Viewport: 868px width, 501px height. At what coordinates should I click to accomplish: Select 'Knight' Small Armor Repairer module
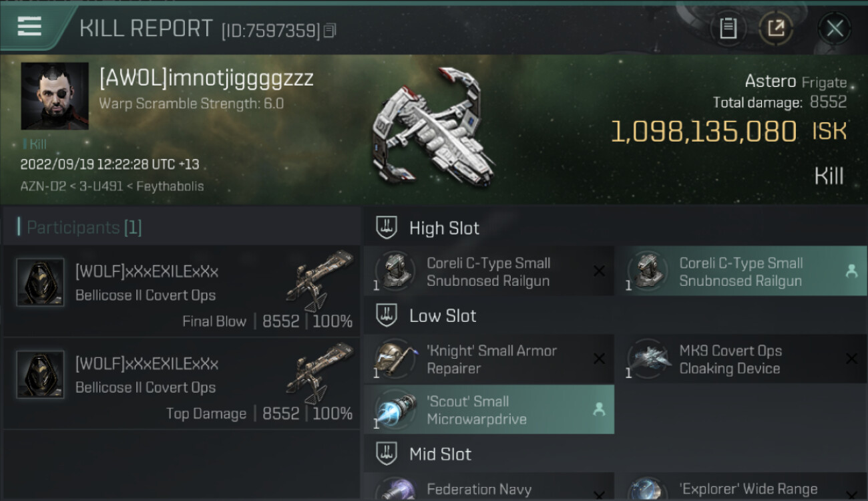coord(489,359)
